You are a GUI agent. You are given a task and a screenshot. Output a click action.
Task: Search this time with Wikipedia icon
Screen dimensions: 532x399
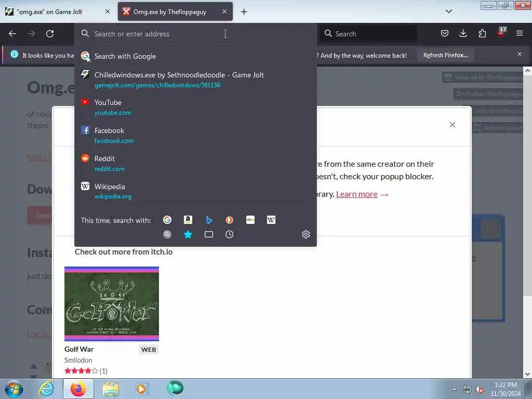click(271, 220)
